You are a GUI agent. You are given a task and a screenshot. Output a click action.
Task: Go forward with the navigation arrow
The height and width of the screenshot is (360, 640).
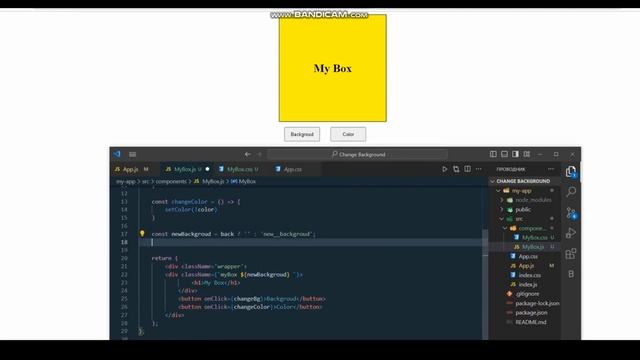(x=259, y=154)
